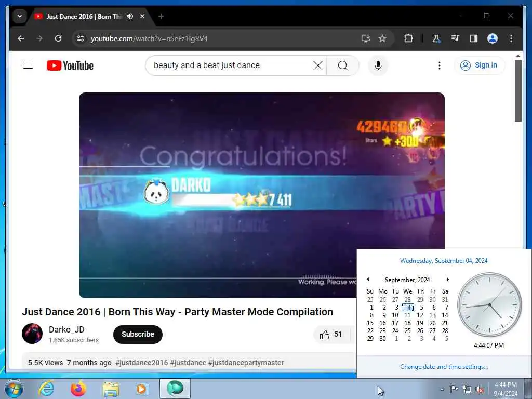Toggle the browser side panel
Screen dimensions: 532x399
(x=474, y=38)
